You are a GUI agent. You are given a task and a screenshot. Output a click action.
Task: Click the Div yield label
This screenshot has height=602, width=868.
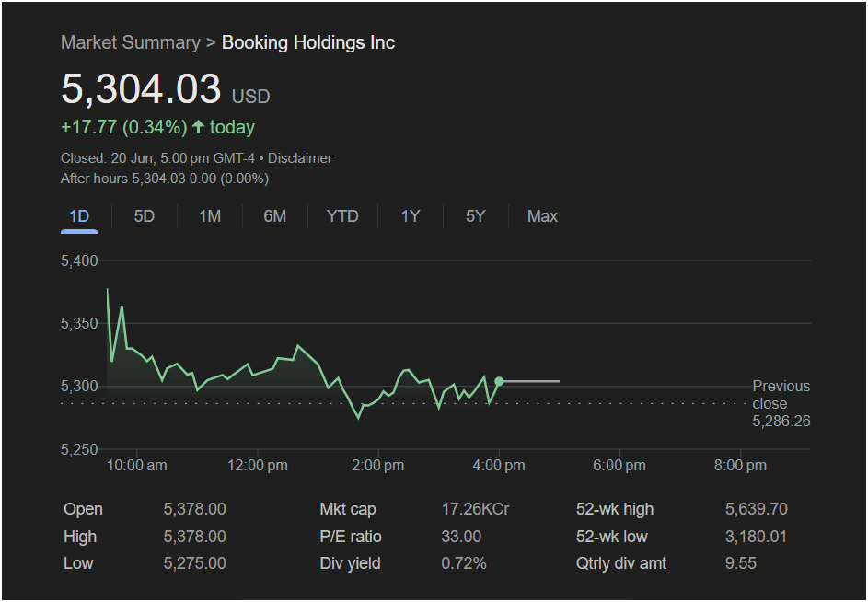350,563
